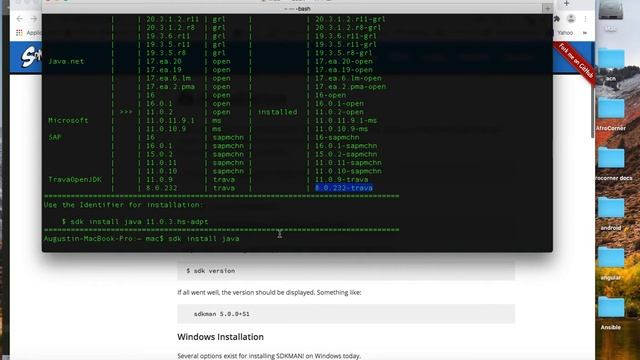This screenshot has width=640, height=360.
Task: Click the TravaOpenJDK vendor label
Action: point(75,180)
